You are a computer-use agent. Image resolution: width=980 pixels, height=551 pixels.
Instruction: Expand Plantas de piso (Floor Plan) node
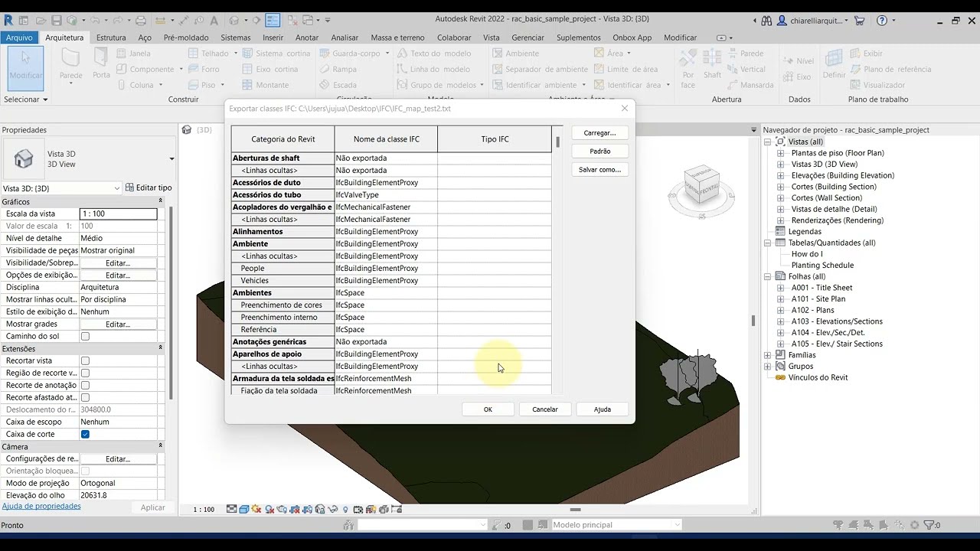coord(780,153)
